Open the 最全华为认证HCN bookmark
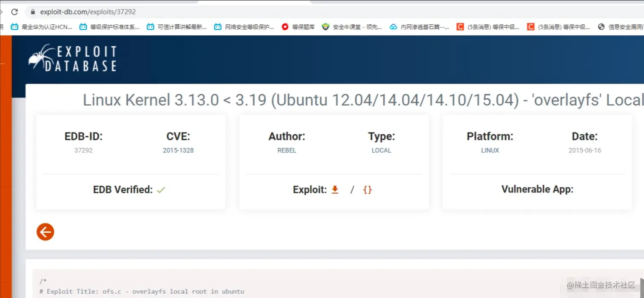This screenshot has width=644, height=298. pyautogui.click(x=41, y=27)
